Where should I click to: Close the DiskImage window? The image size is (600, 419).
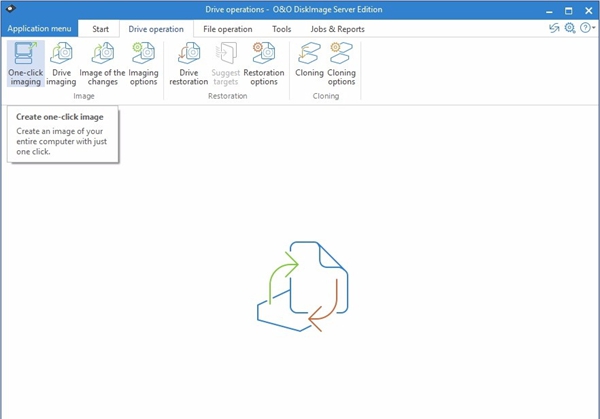(x=589, y=11)
